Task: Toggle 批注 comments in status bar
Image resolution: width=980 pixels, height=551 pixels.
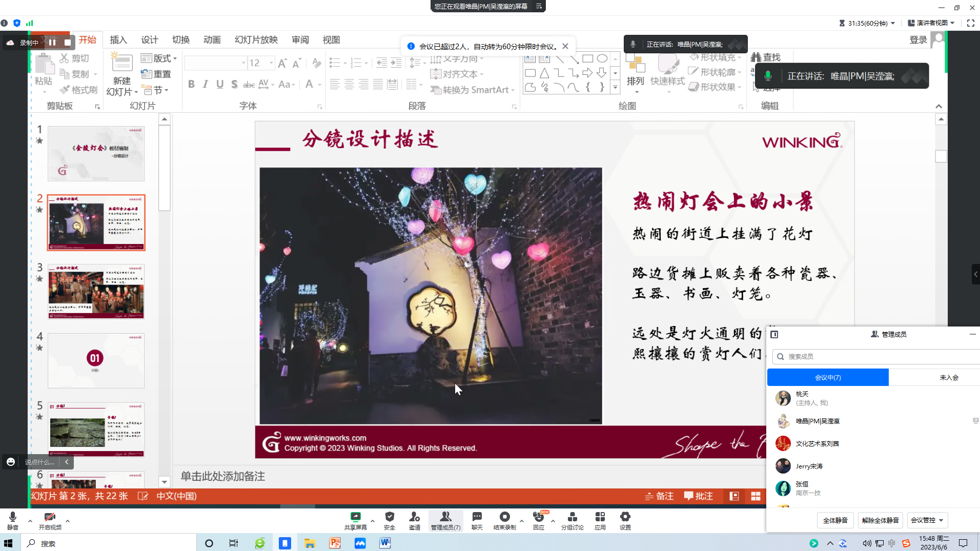Action: 699,496
